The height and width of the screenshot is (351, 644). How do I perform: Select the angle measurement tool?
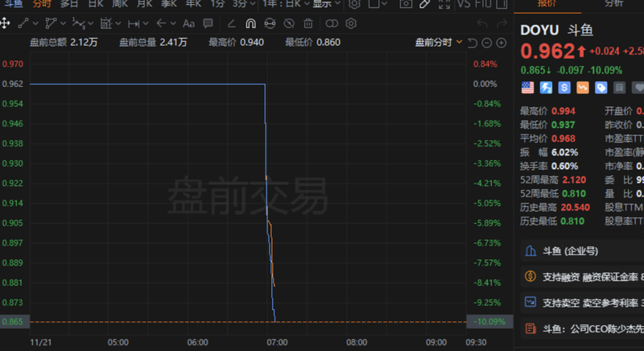[231, 24]
